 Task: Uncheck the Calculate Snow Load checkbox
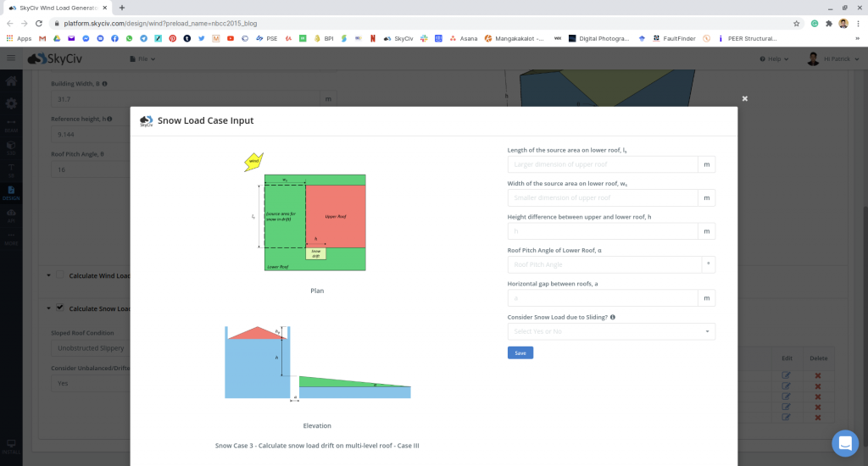point(60,308)
